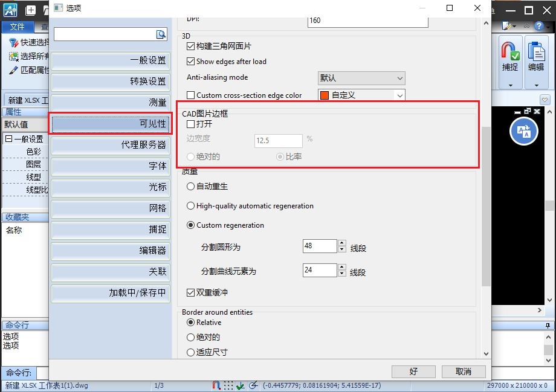Click the note pencil icon in title ribbon
This screenshot has width=556, height=392.
[506, 26]
